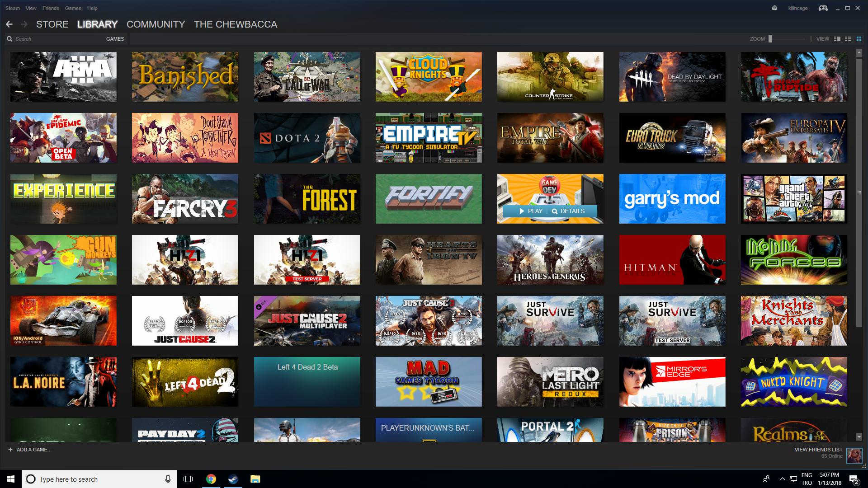The width and height of the screenshot is (868, 488).
Task: Click DETAILS on Game Dev Tycoon
Action: 568,211
